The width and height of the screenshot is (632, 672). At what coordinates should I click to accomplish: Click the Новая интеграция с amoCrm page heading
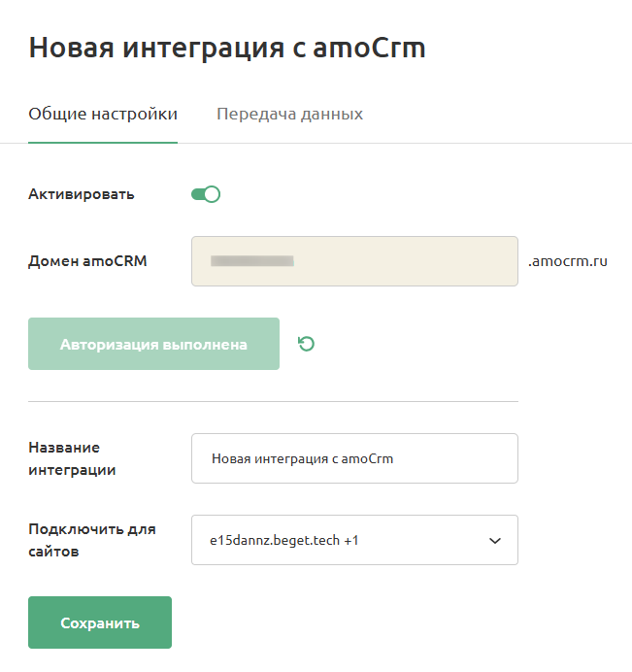tap(227, 48)
